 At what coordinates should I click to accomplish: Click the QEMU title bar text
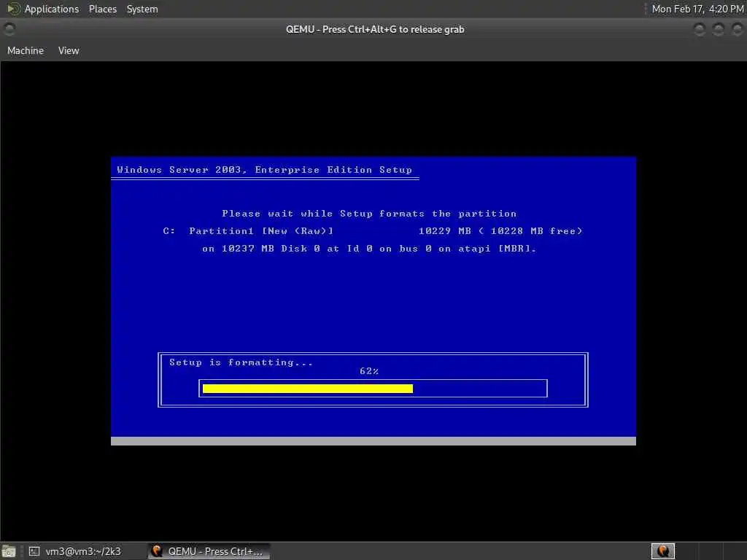(x=375, y=29)
